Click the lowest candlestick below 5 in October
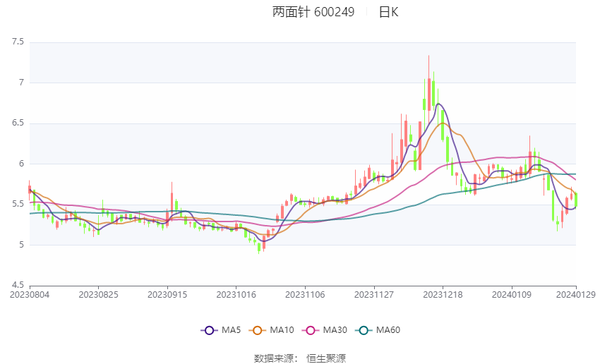Screen dimensions: 600x364 tap(259, 247)
